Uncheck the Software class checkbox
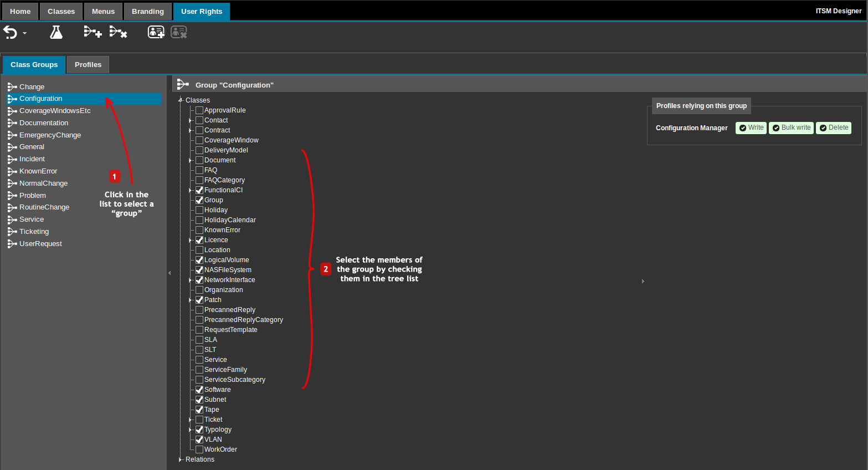The height and width of the screenshot is (470, 868). 199,390
